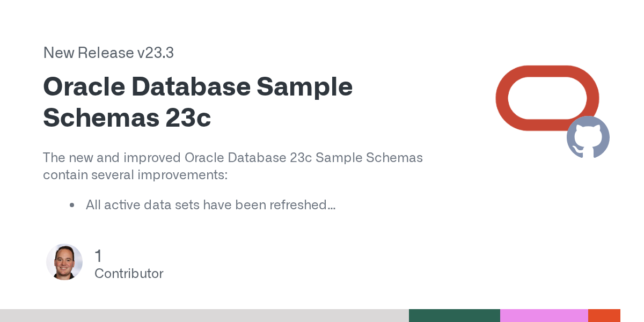Select the dark green language bar segment
This screenshot has width=644, height=322.
click(454, 316)
